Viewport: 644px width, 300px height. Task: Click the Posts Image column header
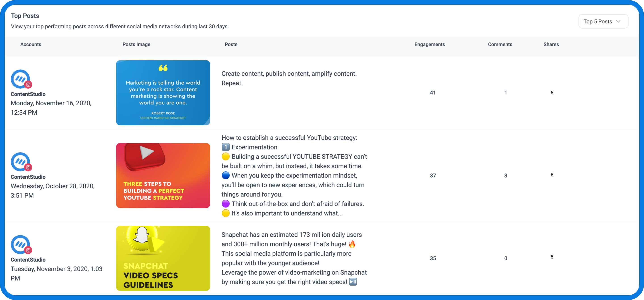click(136, 44)
